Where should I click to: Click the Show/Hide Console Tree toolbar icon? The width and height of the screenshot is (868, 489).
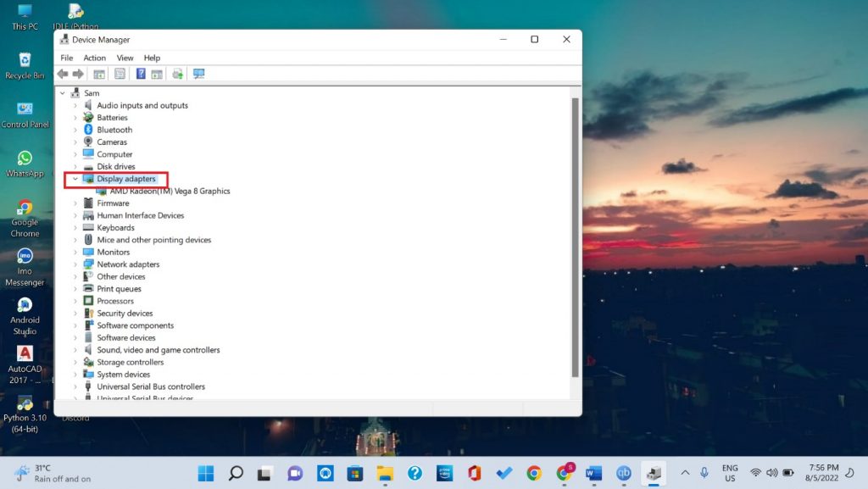tap(98, 74)
